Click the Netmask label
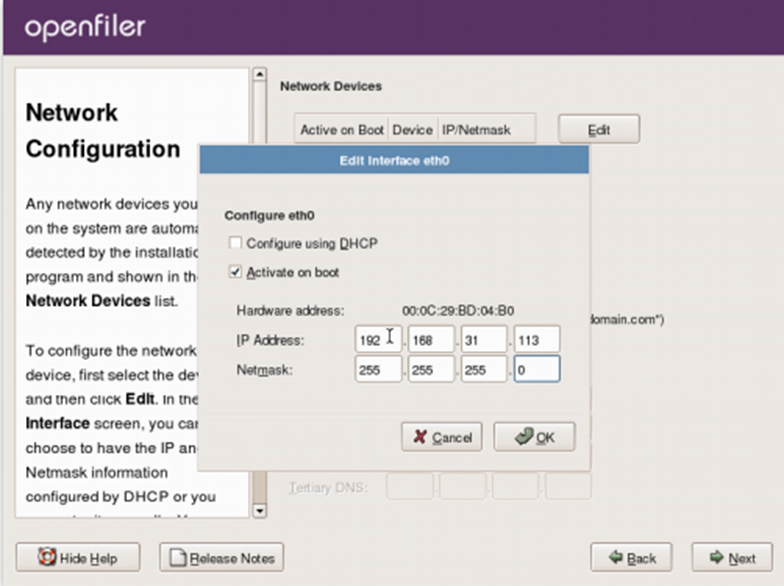The width and height of the screenshot is (784, 586). point(264,370)
